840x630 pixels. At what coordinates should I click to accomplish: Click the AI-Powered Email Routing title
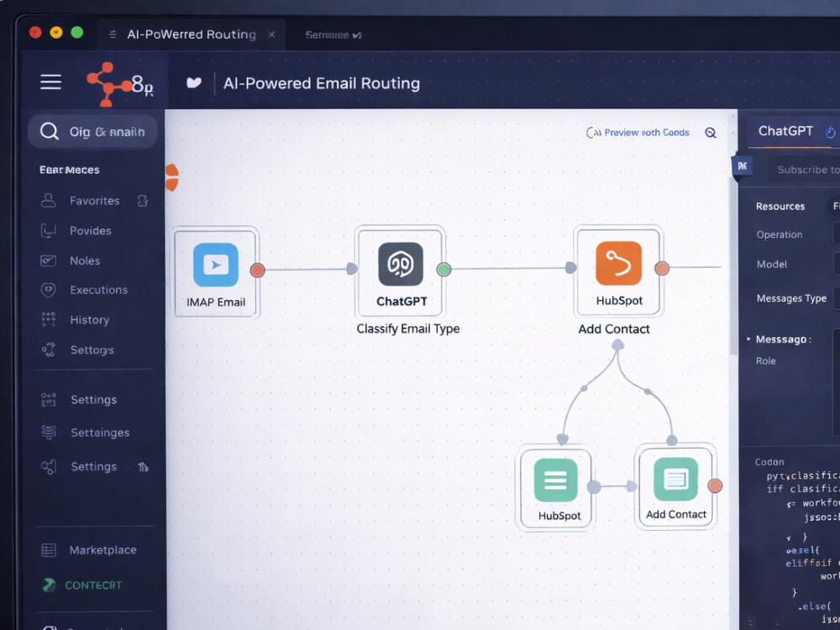[x=322, y=83]
